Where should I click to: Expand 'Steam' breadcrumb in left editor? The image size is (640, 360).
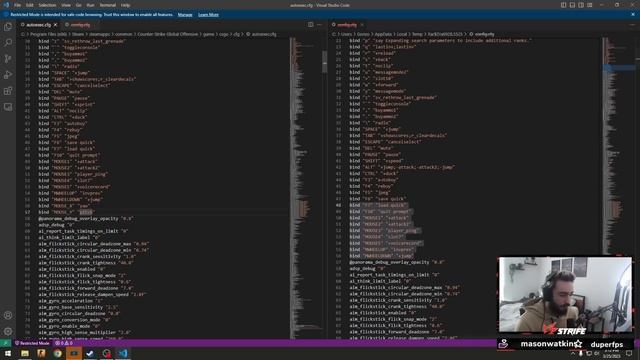pos(78,34)
